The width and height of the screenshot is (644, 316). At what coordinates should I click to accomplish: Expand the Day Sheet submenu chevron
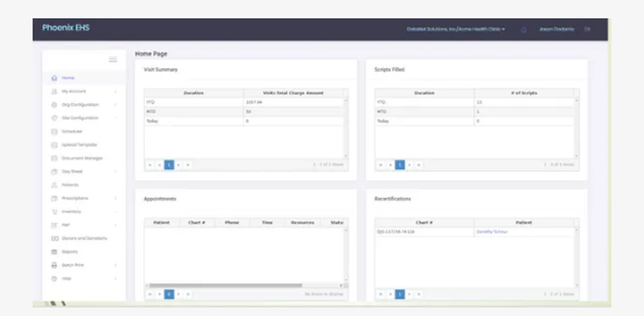click(115, 172)
